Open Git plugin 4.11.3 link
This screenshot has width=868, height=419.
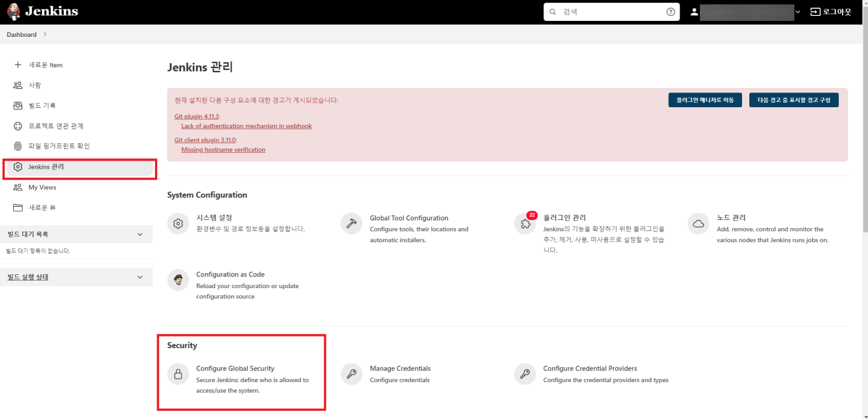(x=196, y=117)
